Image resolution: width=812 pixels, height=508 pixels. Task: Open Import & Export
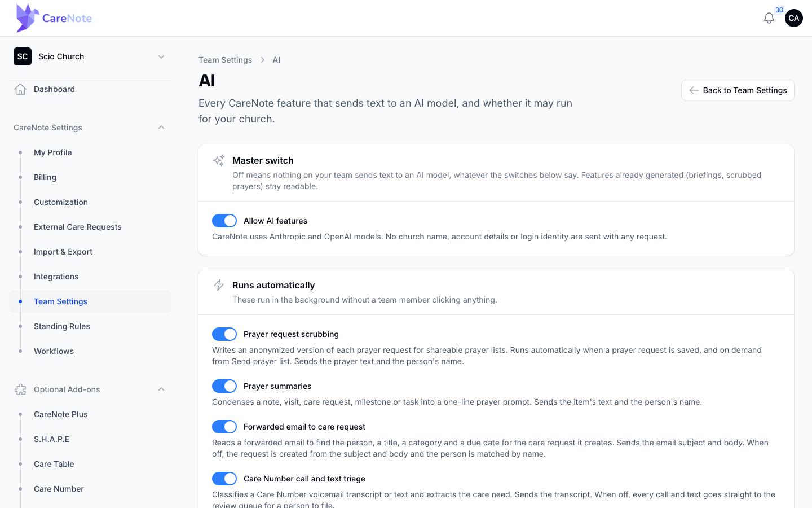click(90, 252)
